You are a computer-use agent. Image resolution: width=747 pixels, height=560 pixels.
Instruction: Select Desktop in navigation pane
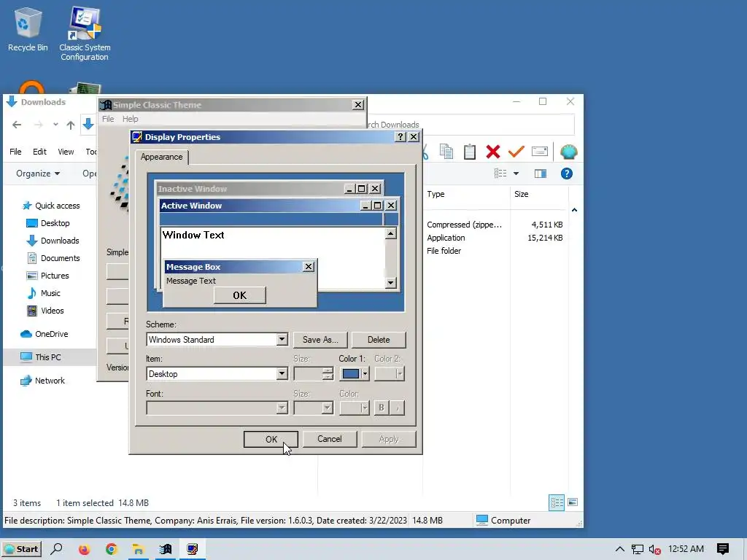click(48, 223)
